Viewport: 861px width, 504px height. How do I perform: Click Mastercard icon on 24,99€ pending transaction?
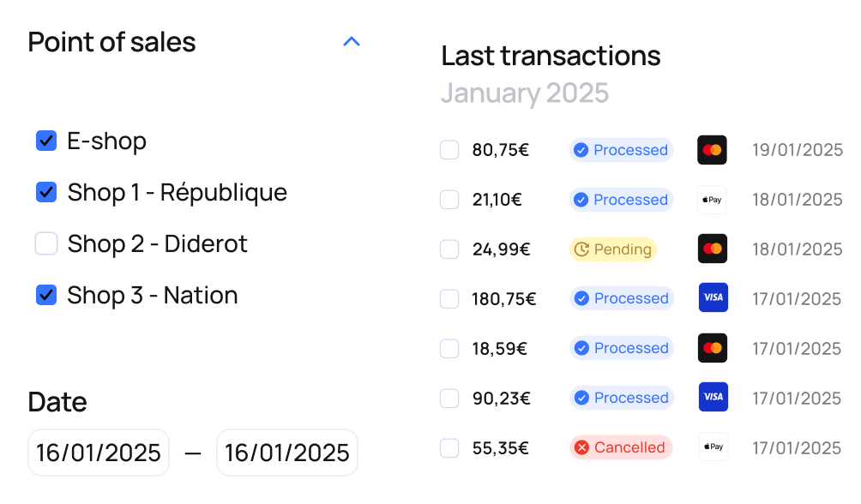pyautogui.click(x=712, y=249)
